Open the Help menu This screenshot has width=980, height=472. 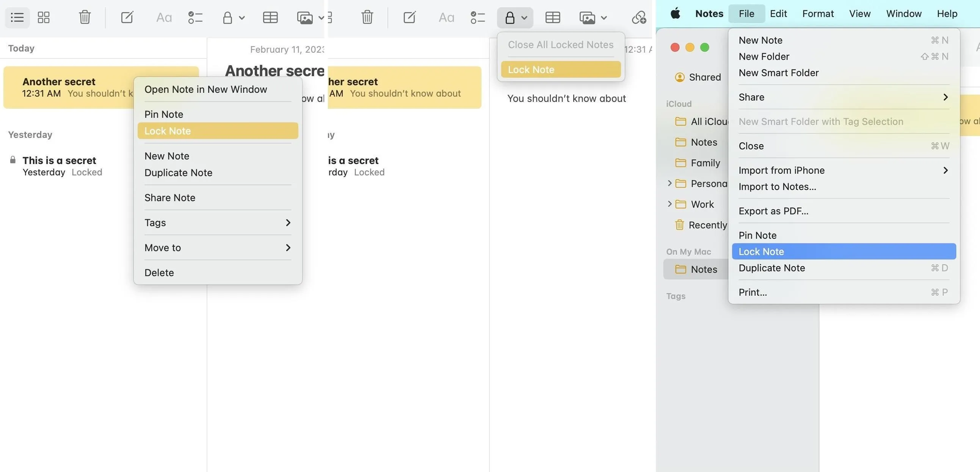tap(947, 14)
